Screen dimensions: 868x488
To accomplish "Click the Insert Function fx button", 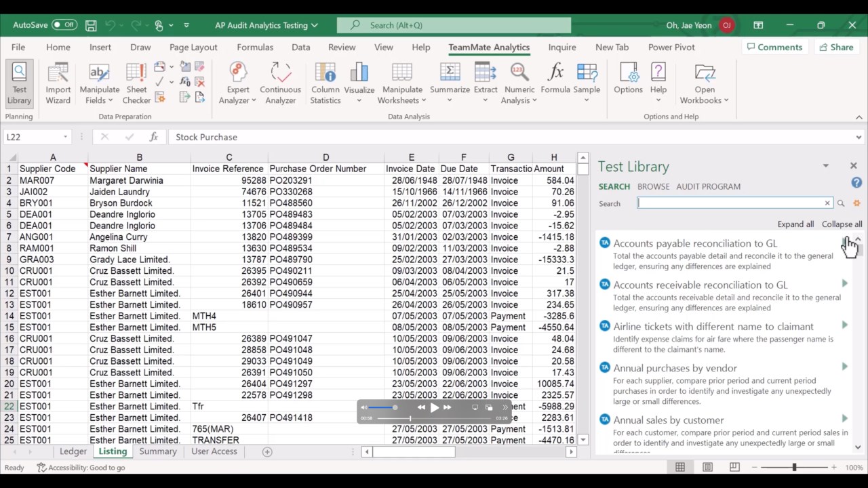I will 154,137.
